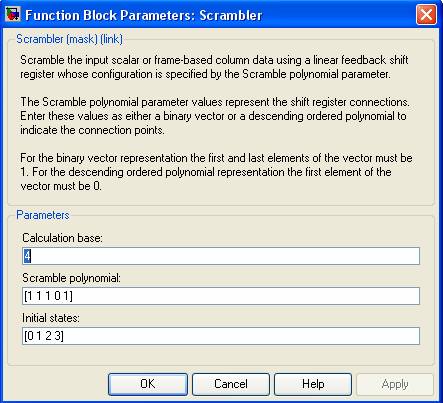Focus the Initial states input field
The width and height of the screenshot is (443, 403).
(x=221, y=336)
